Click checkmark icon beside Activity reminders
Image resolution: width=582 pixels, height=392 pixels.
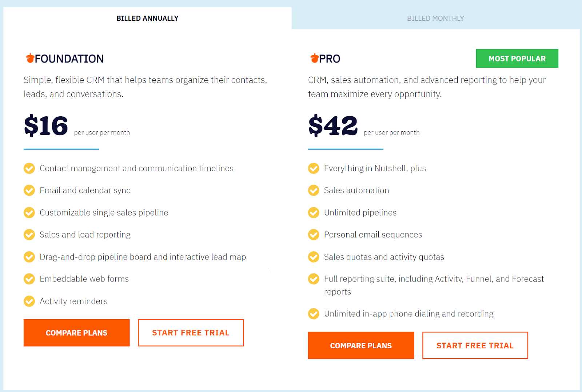tap(29, 301)
